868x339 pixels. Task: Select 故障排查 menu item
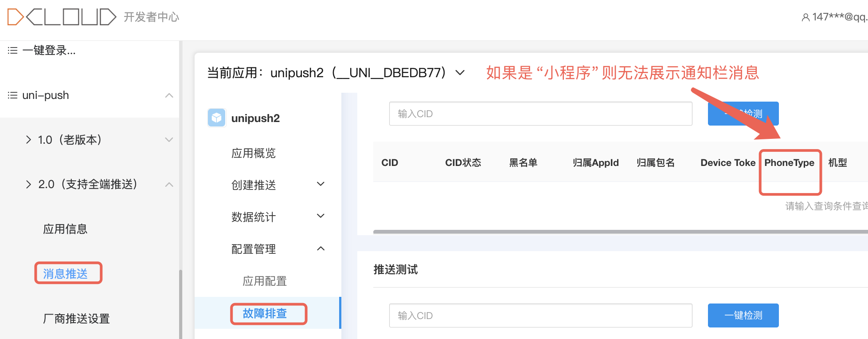[265, 313]
